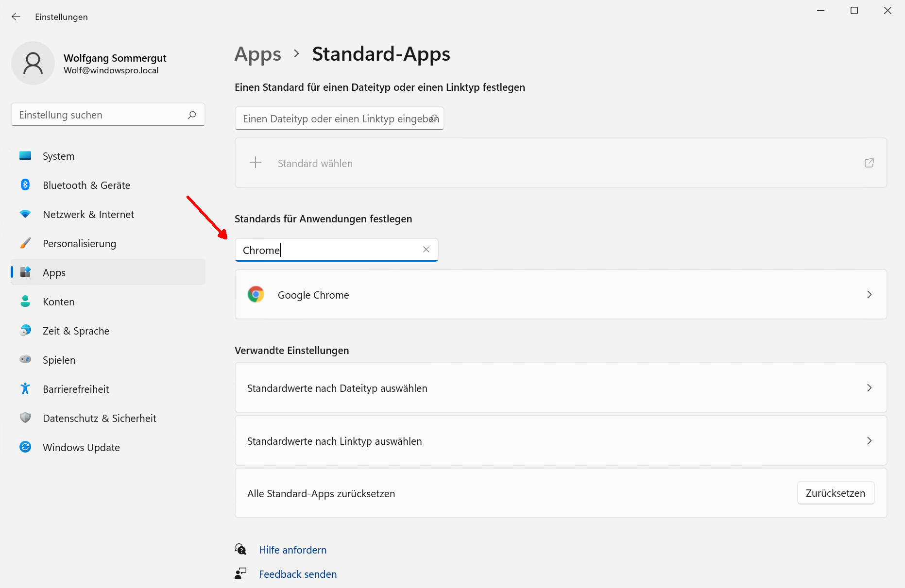Open the Hilfe anfordern link
Image resolution: width=905 pixels, height=588 pixels.
[292, 550]
